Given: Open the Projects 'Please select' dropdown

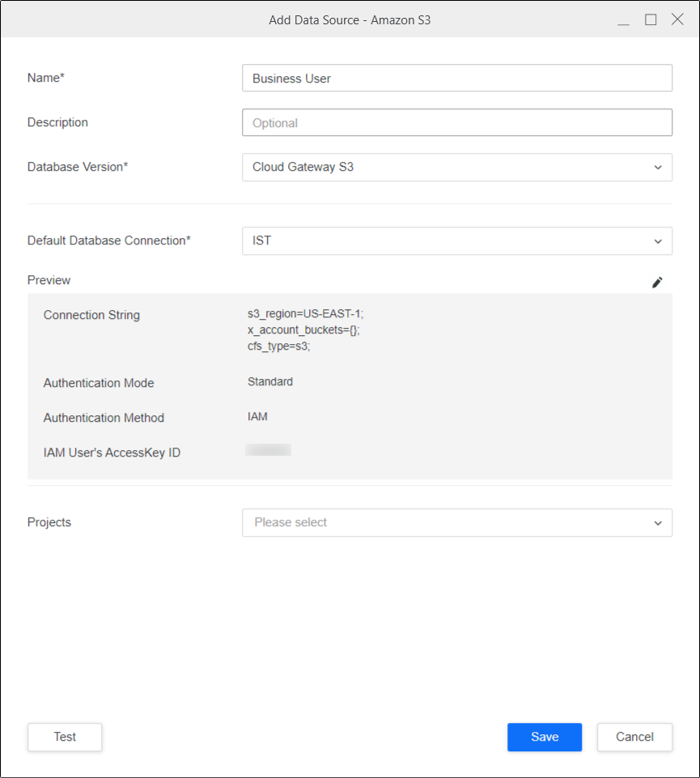Looking at the screenshot, I should point(456,523).
